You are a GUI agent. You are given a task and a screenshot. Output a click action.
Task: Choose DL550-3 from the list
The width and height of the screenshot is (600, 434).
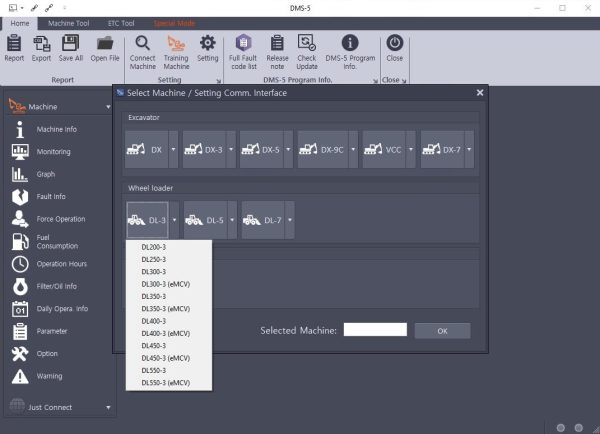pyautogui.click(x=169, y=370)
